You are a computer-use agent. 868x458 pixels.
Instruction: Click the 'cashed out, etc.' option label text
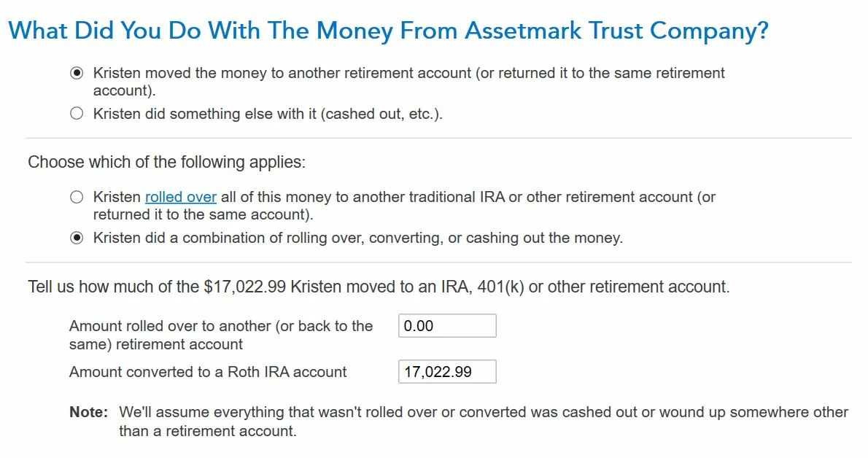pyautogui.click(x=268, y=114)
